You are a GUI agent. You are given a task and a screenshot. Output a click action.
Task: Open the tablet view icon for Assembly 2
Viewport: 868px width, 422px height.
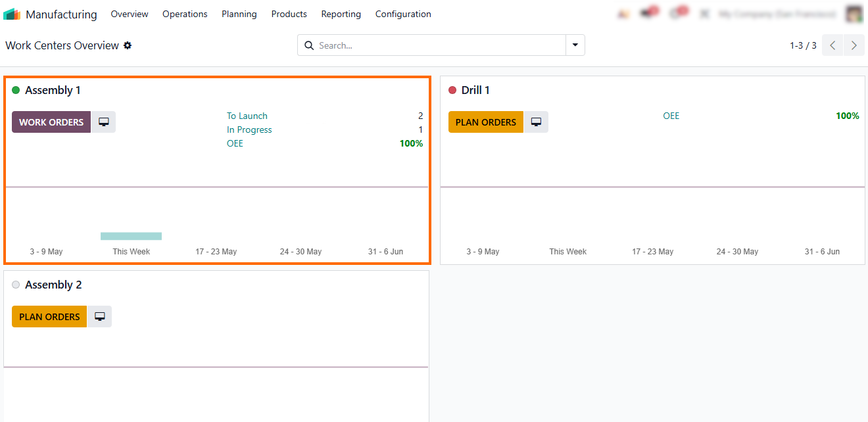[x=99, y=316]
